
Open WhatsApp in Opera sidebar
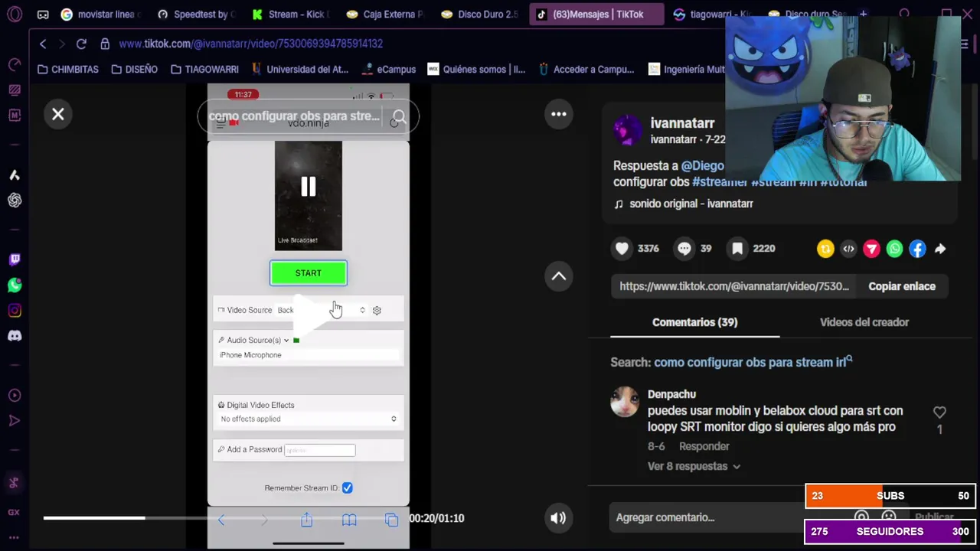(x=15, y=285)
